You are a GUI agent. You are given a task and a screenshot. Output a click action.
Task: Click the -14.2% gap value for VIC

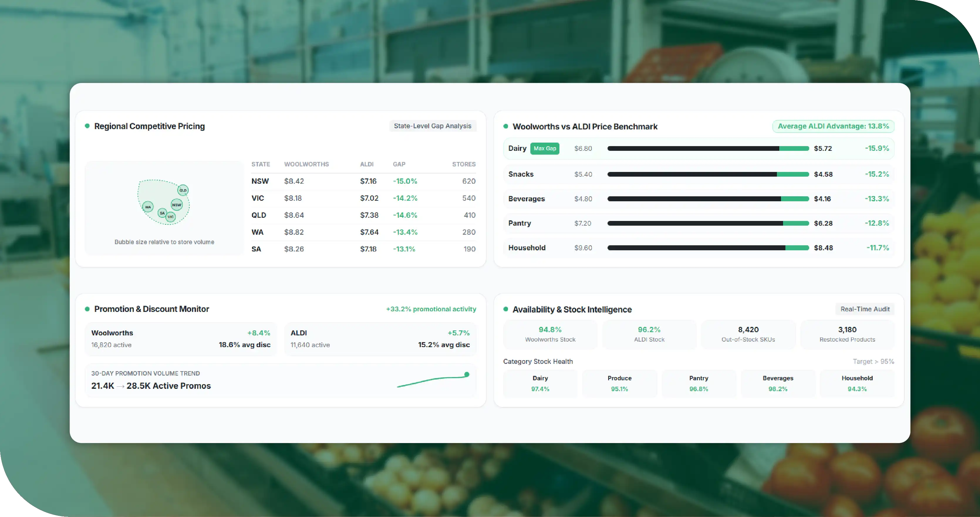click(x=405, y=198)
